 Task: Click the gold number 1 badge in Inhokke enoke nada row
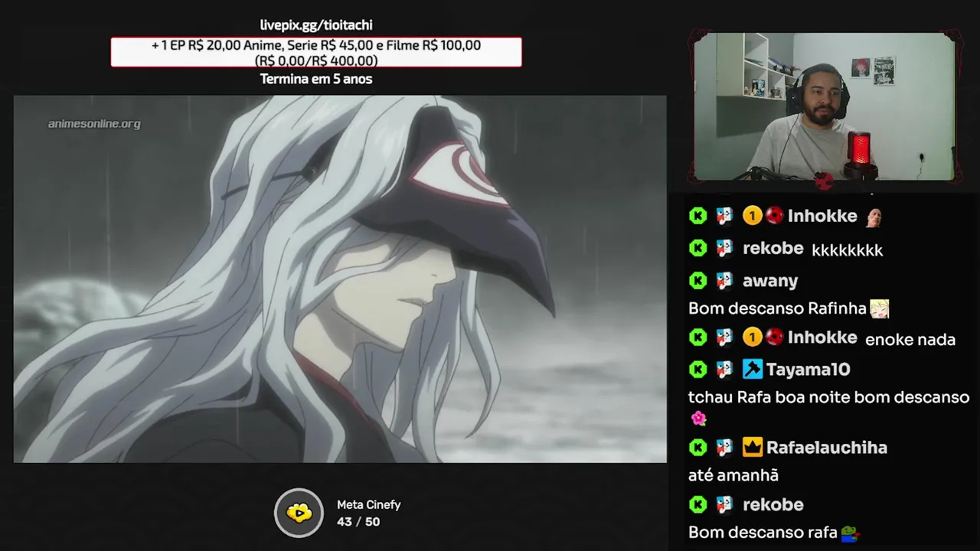click(x=752, y=337)
